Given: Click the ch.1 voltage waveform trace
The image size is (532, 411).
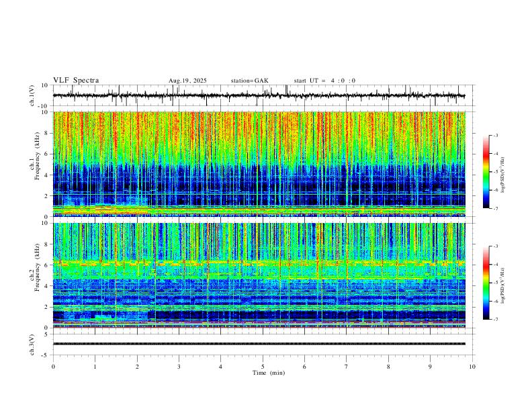Looking at the screenshot, I should click(259, 95).
